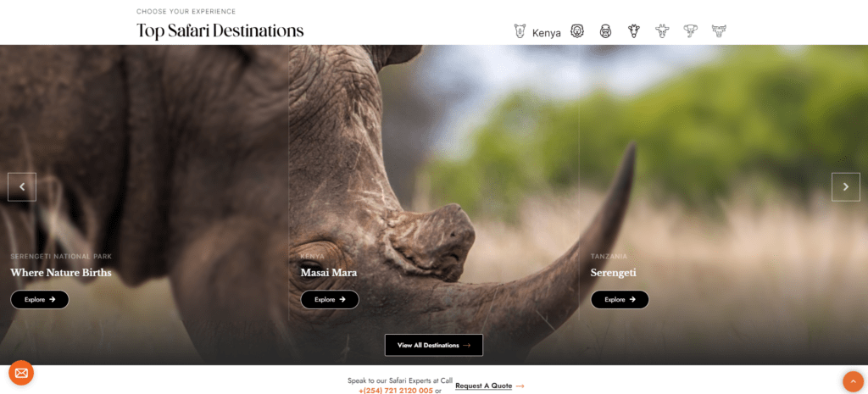Explore the Masai Mara destination
This screenshot has width=868, height=394.
[x=330, y=299]
